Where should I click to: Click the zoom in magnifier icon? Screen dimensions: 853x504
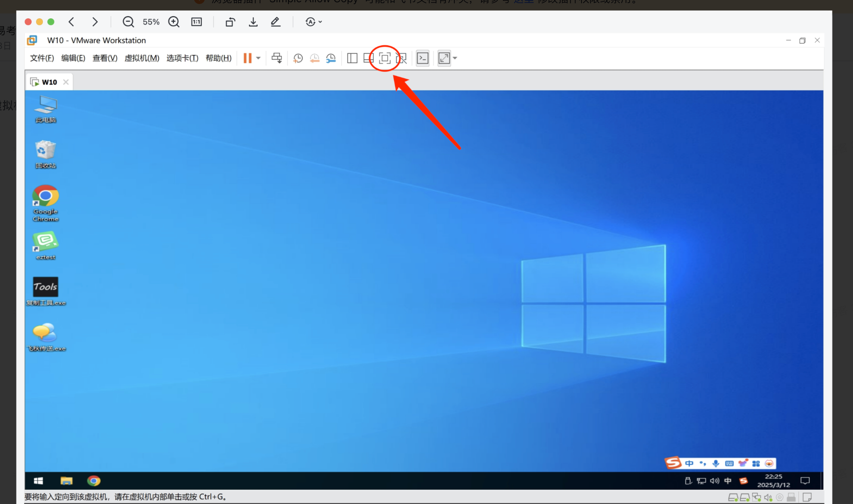pos(174,22)
